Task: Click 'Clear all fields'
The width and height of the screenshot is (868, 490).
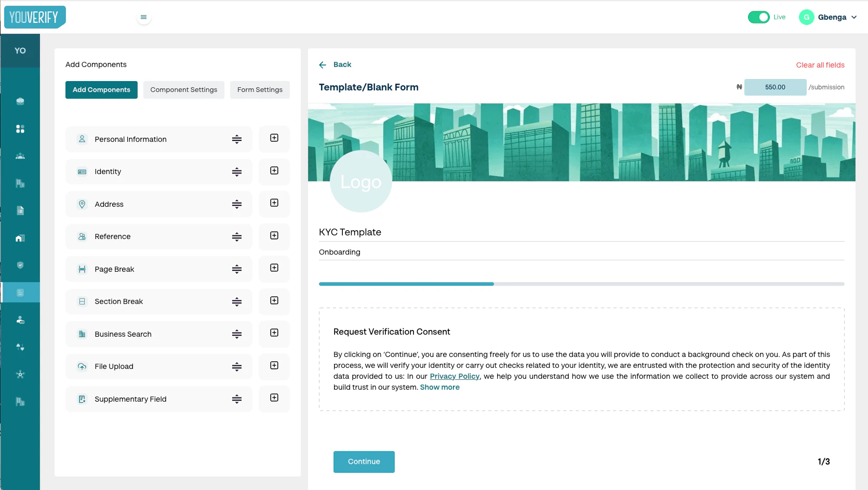Action: [x=820, y=65]
